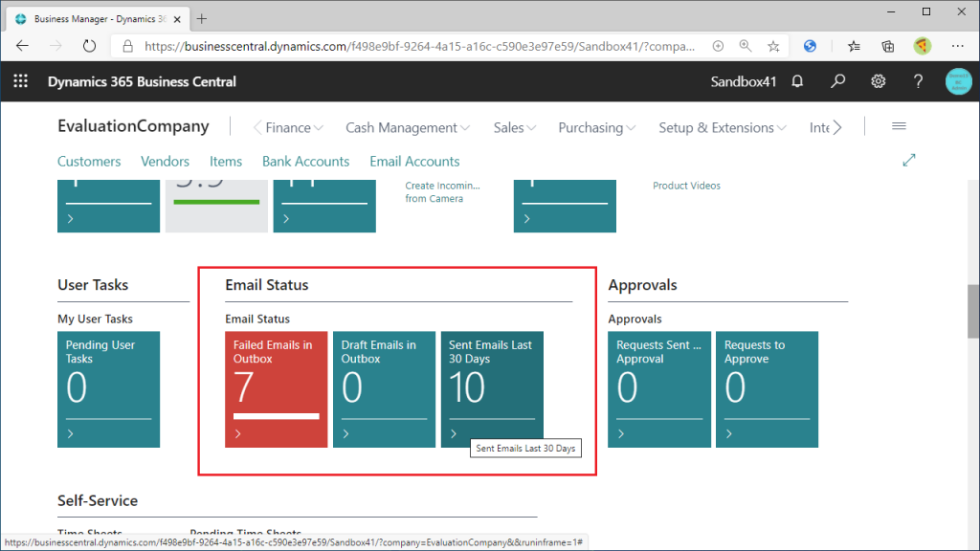This screenshot has height=551, width=980.
Task: Open the Failed Emails in Outbox tile
Action: click(x=277, y=389)
